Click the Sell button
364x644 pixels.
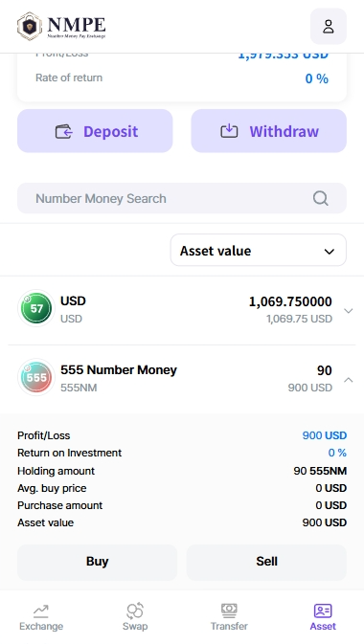266,562
